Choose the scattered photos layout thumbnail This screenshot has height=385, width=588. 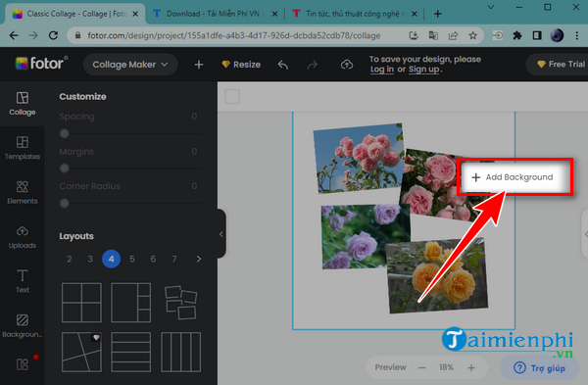tap(180, 302)
